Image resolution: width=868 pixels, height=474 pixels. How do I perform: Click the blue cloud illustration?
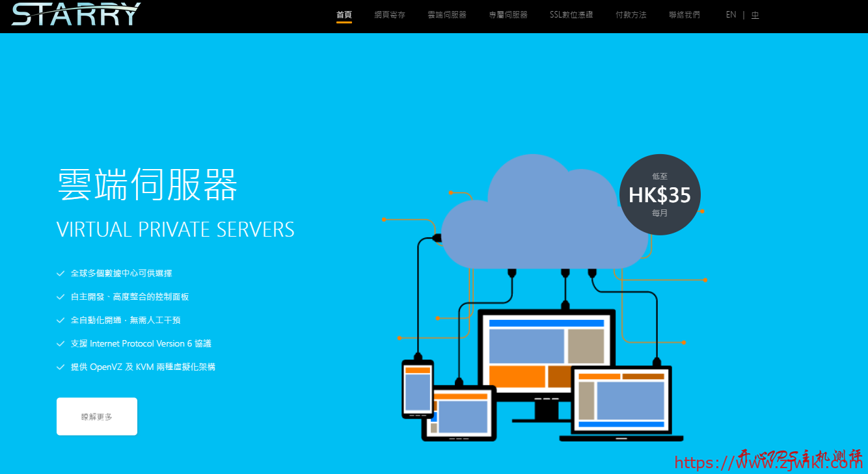(x=534, y=221)
